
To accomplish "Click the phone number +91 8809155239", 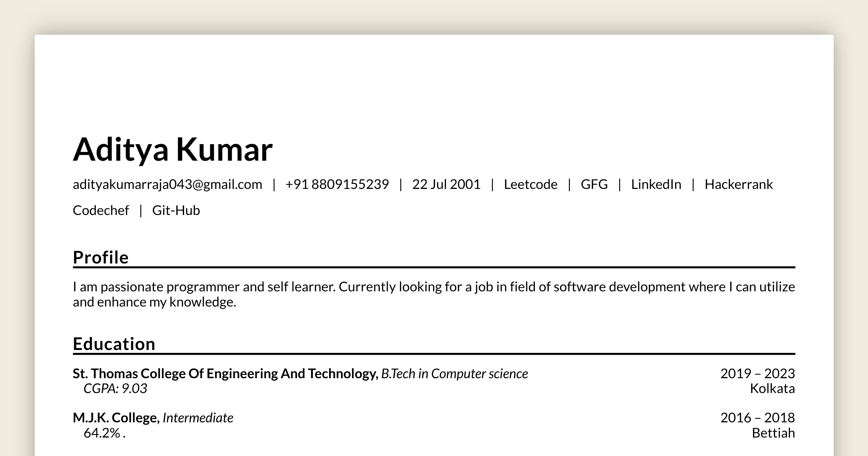I will click(337, 185).
